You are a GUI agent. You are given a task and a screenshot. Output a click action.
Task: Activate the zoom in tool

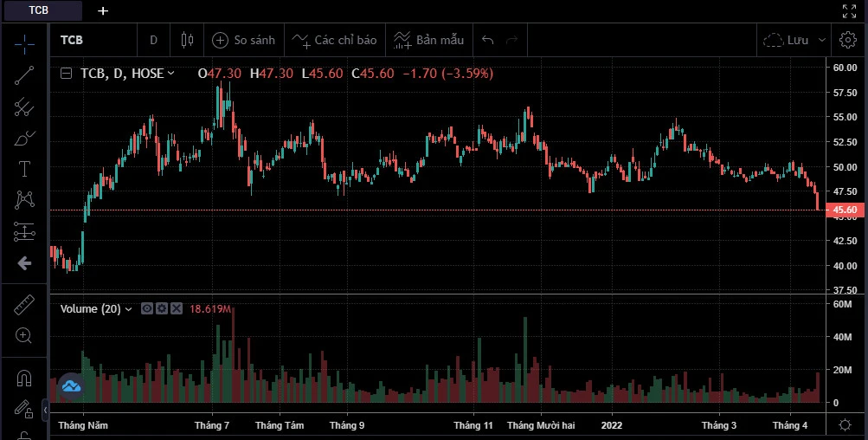pos(24,336)
